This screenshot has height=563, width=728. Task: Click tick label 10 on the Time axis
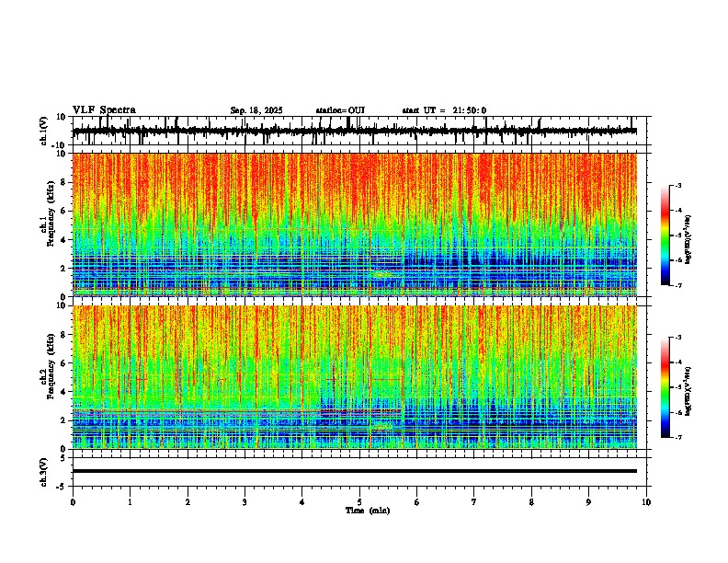[646, 502]
